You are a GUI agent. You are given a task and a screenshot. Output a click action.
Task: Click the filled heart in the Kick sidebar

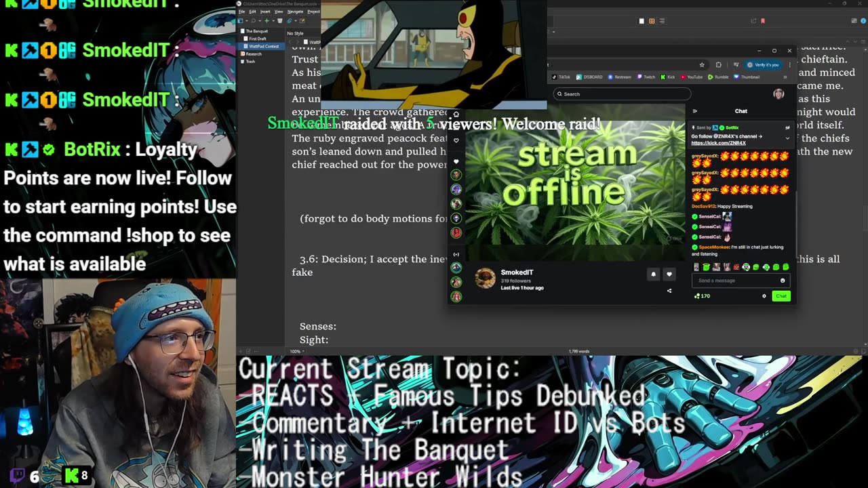[456, 161]
